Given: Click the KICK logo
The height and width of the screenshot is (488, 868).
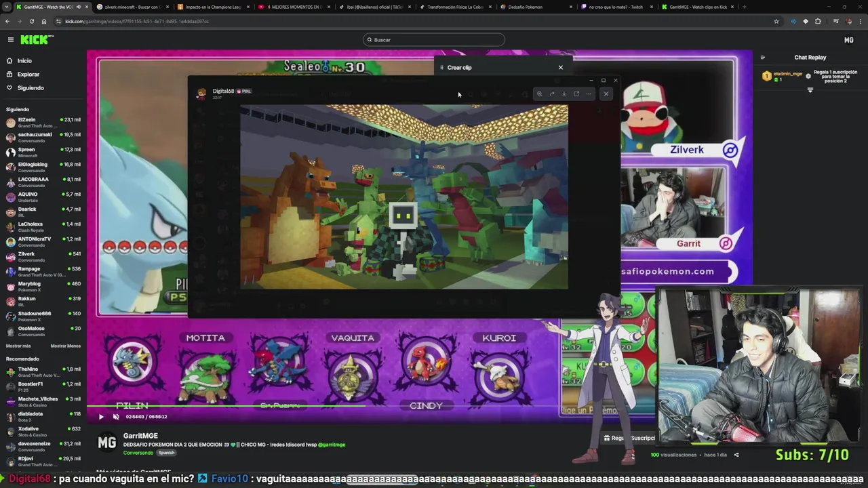Looking at the screenshot, I should point(36,40).
